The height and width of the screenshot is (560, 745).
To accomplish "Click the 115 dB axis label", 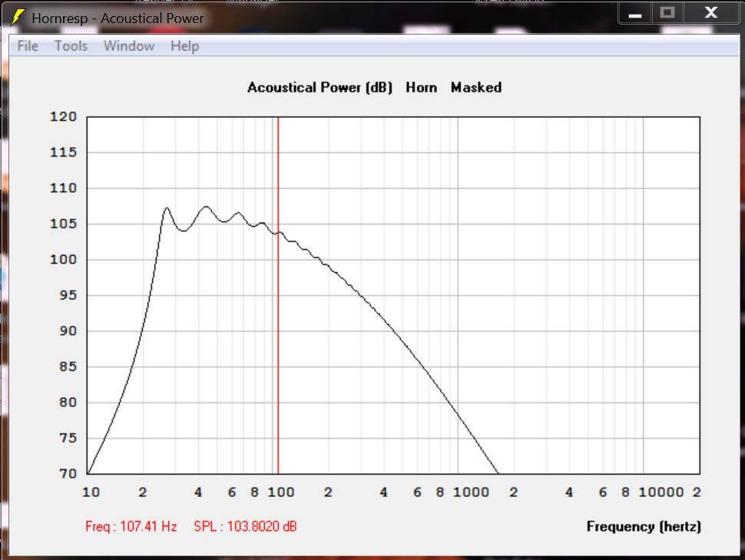I will coord(63,152).
